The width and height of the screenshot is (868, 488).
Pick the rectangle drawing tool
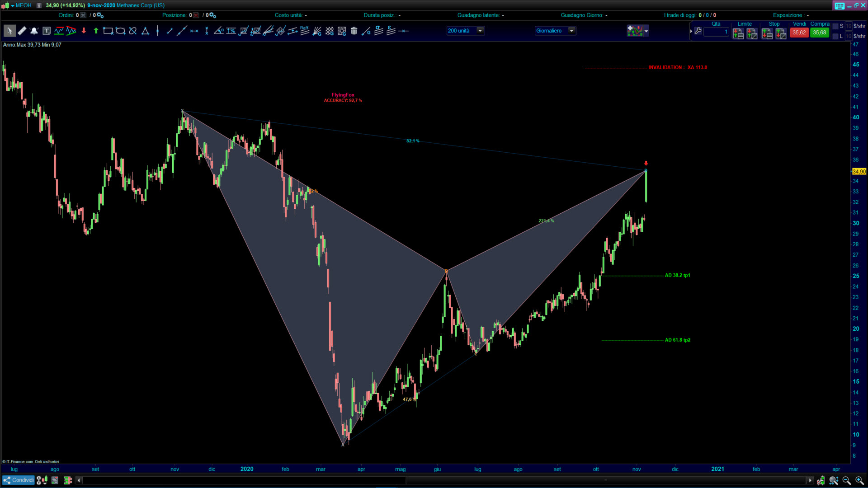click(108, 31)
